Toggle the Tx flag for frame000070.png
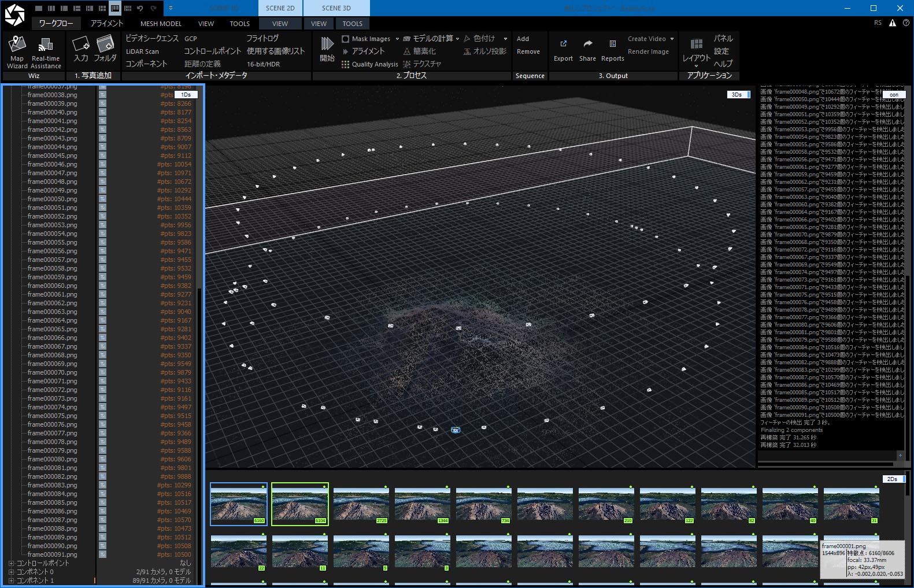 [x=102, y=372]
